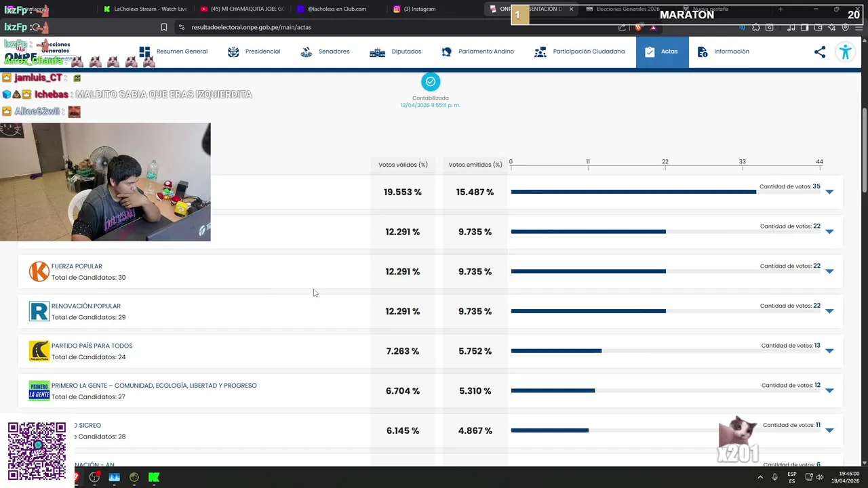Select the Actas tab in navigation
868x488 pixels.
tap(662, 52)
